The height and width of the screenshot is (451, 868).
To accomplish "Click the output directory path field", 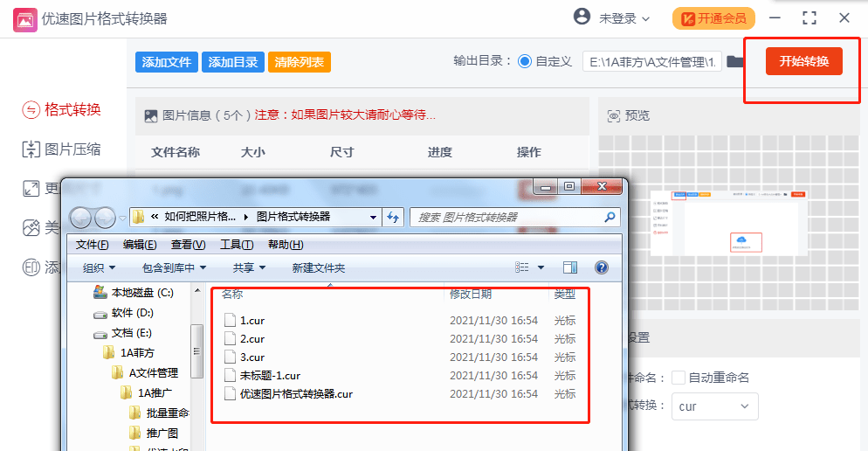I will (652, 62).
